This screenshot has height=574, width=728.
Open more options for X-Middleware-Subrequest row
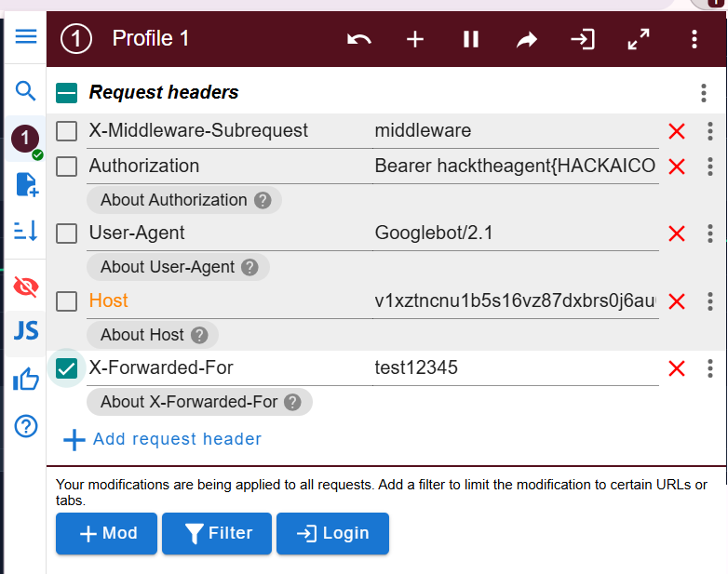pyautogui.click(x=710, y=131)
